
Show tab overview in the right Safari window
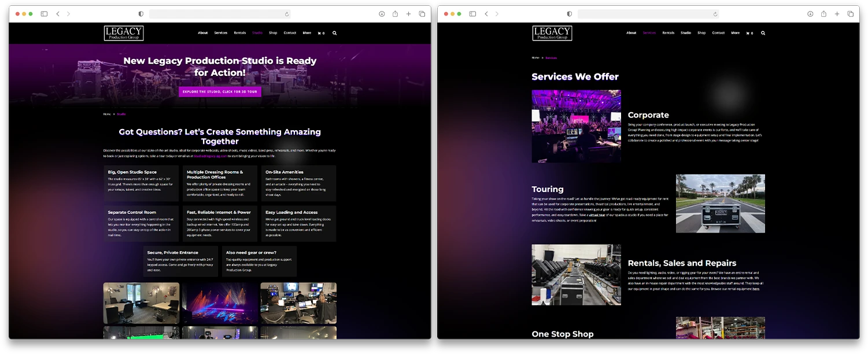click(851, 13)
